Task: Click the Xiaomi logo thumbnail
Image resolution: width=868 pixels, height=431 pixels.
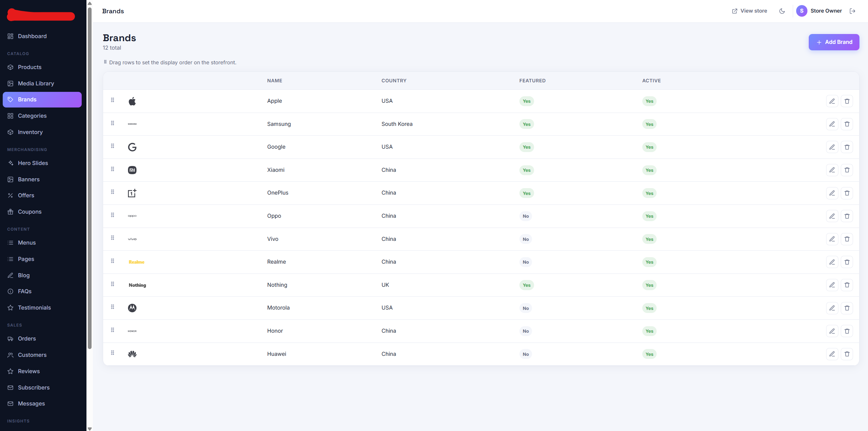Action: tap(132, 170)
